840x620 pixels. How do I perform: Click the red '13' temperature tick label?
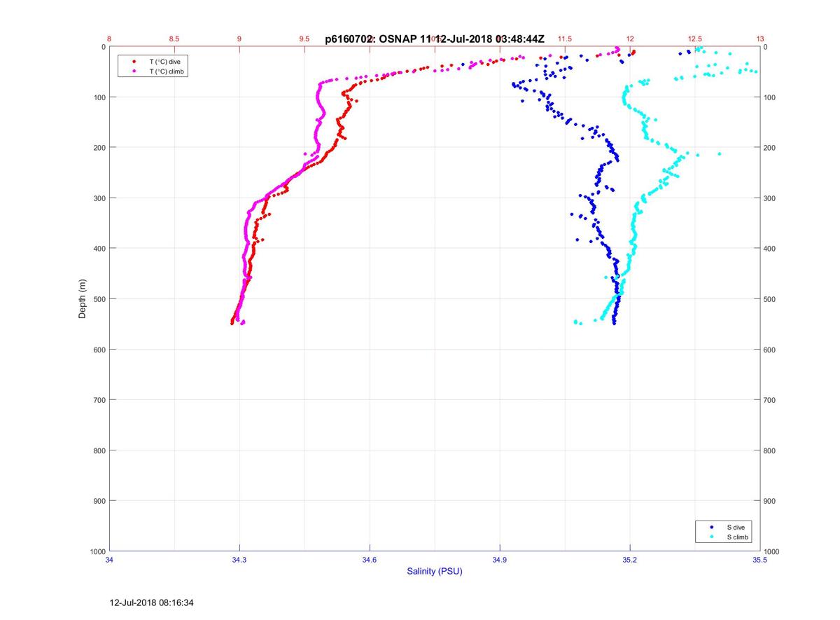[760, 39]
